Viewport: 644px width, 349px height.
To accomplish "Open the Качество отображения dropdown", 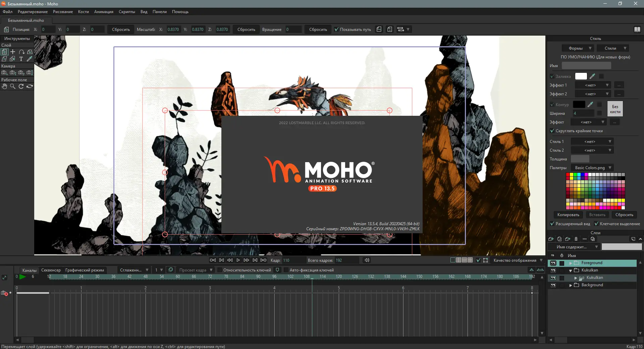I will (x=518, y=260).
